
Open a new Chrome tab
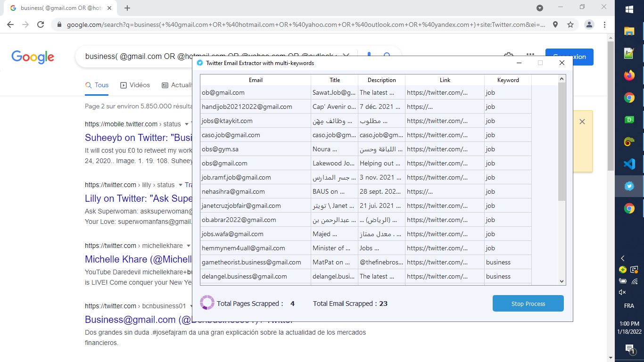[x=127, y=8]
